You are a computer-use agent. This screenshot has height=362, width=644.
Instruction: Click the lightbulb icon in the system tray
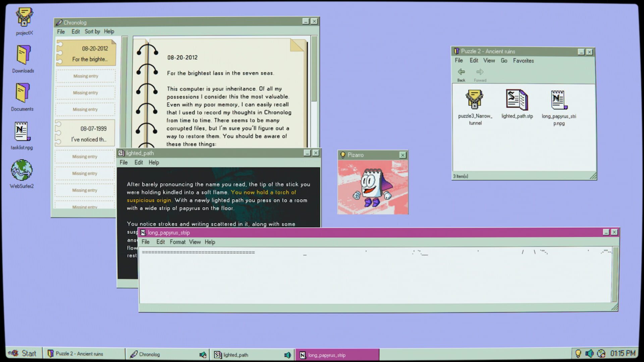click(578, 353)
